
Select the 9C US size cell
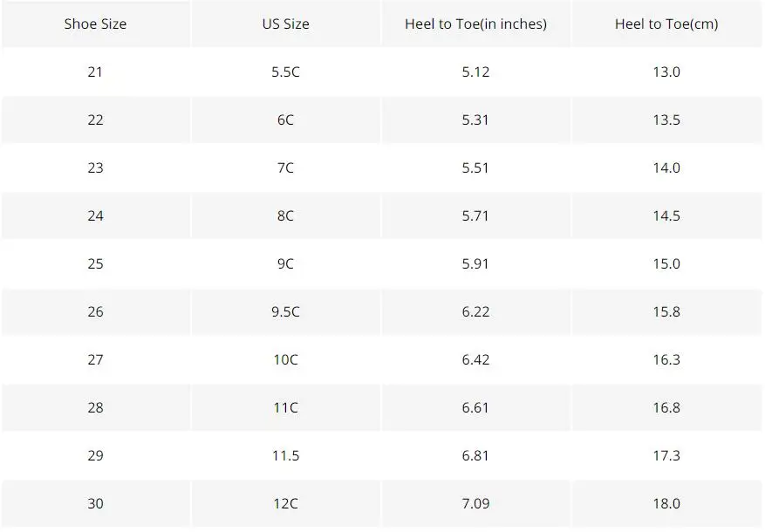click(x=285, y=263)
